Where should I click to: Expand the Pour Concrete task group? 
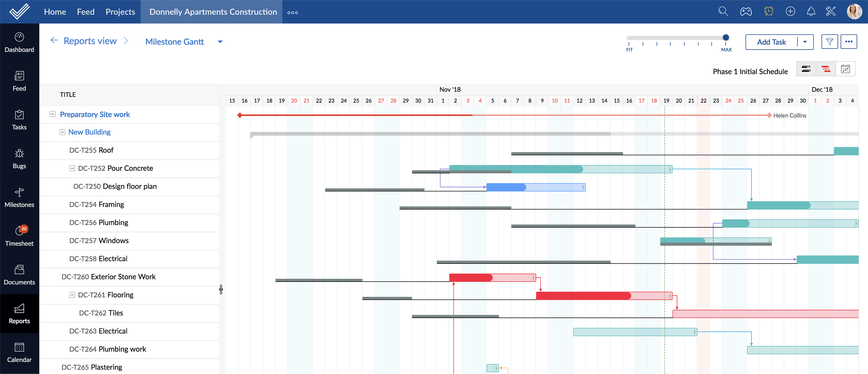click(x=72, y=168)
